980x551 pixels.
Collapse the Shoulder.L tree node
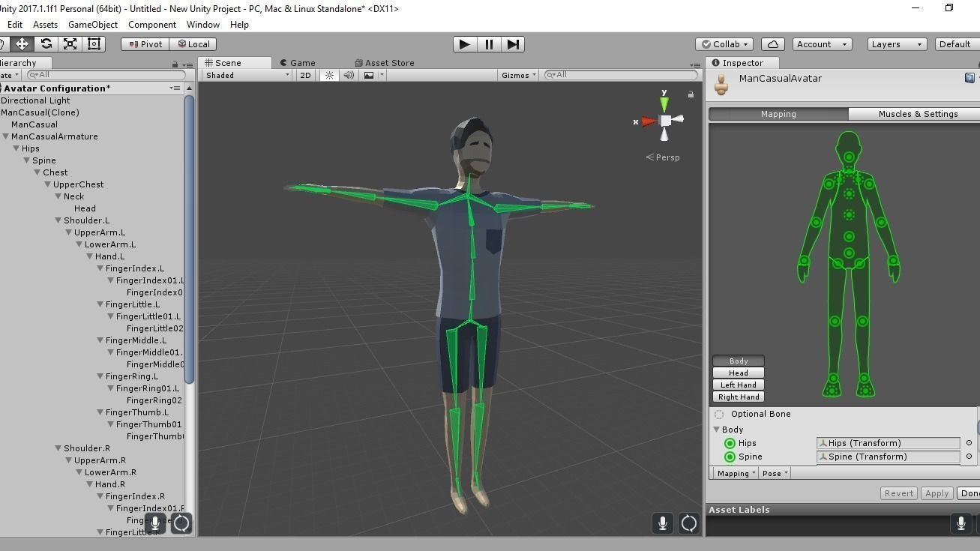coord(58,220)
